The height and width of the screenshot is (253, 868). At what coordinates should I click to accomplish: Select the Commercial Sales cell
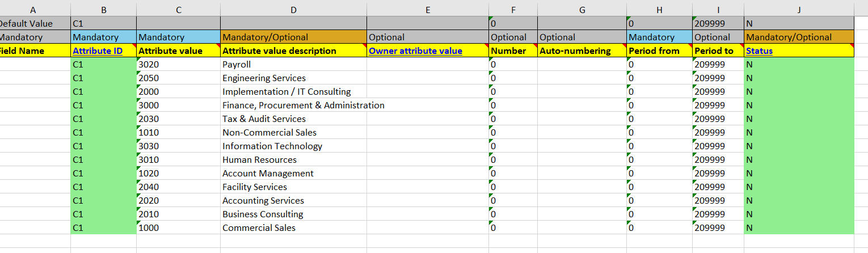pyautogui.click(x=293, y=227)
